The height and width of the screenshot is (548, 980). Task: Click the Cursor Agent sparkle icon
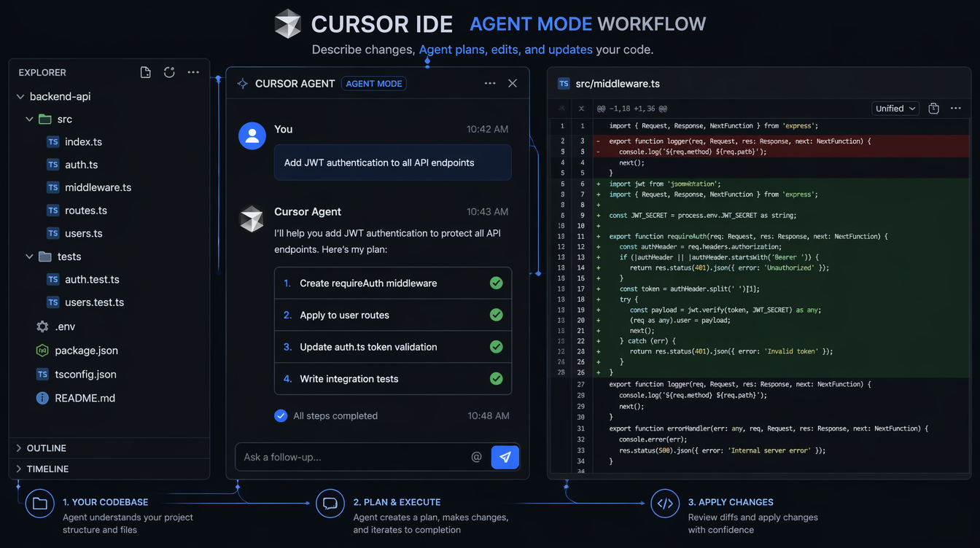click(242, 83)
